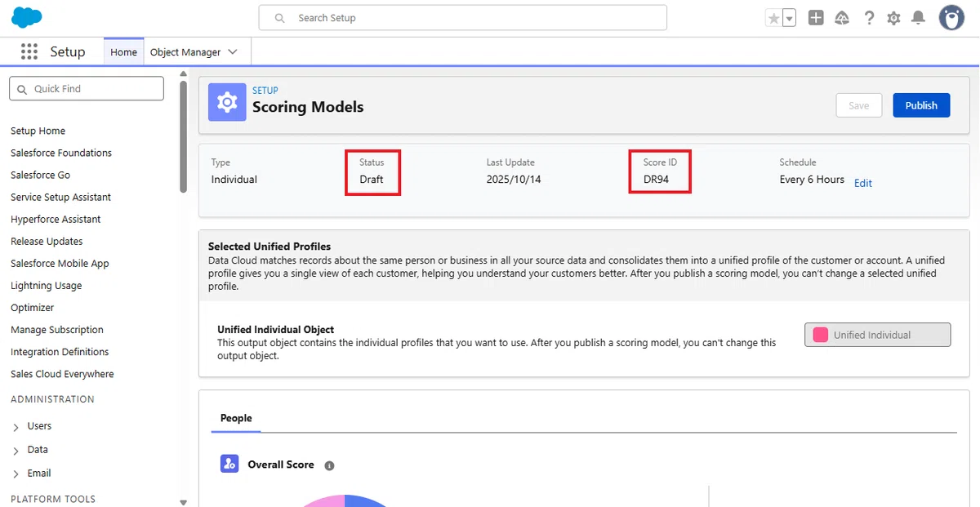This screenshot has width=980, height=507.
Task: Open Manage Subscription in sidebar
Action: (57, 330)
